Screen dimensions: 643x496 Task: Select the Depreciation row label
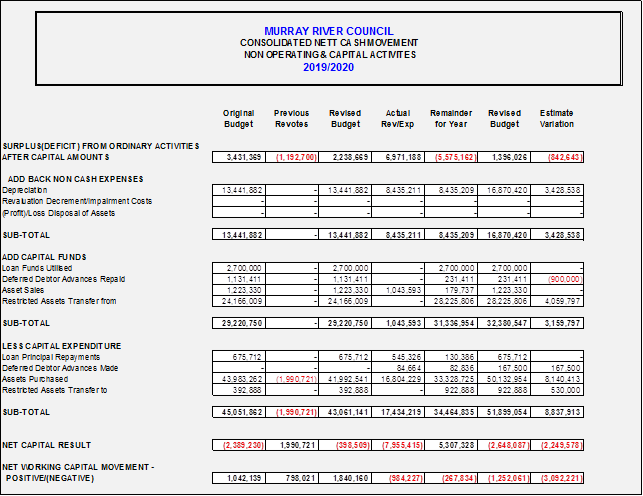[x=25, y=190]
